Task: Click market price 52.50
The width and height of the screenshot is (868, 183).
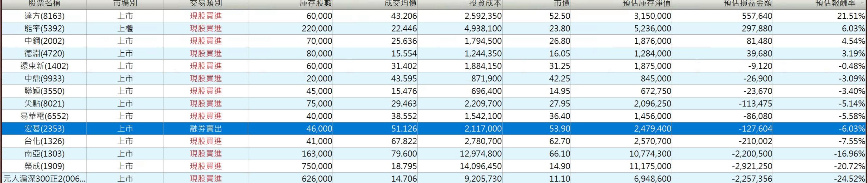Action: tap(560, 16)
